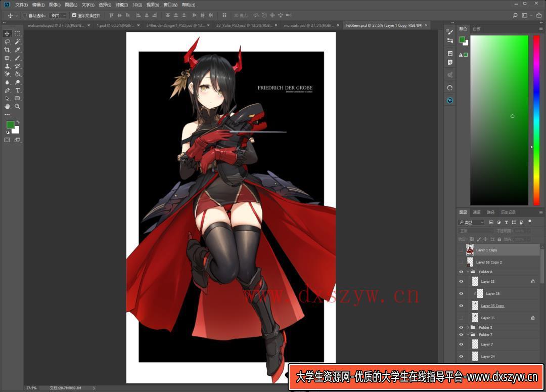
Task: Select the Hand tool
Action: click(x=7, y=107)
